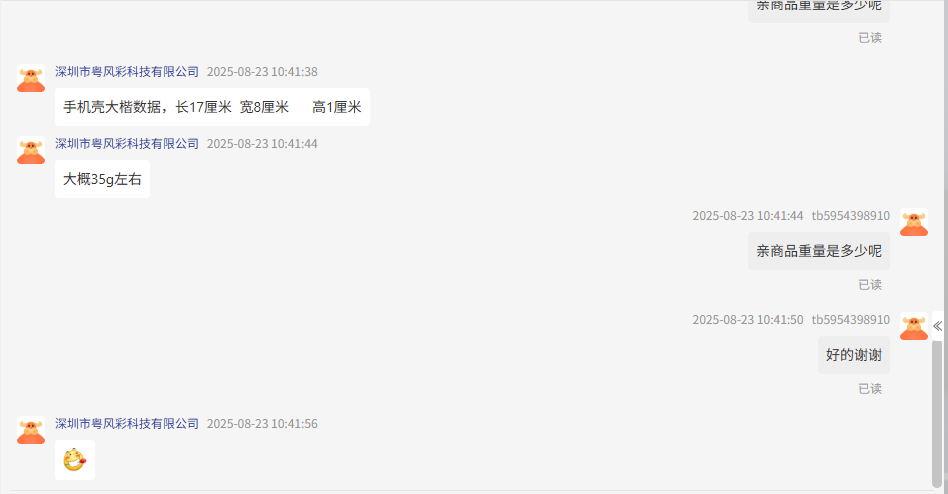The width and height of the screenshot is (948, 494).
Task: Select the 大概35g左右 message bubble
Action: click(x=102, y=179)
